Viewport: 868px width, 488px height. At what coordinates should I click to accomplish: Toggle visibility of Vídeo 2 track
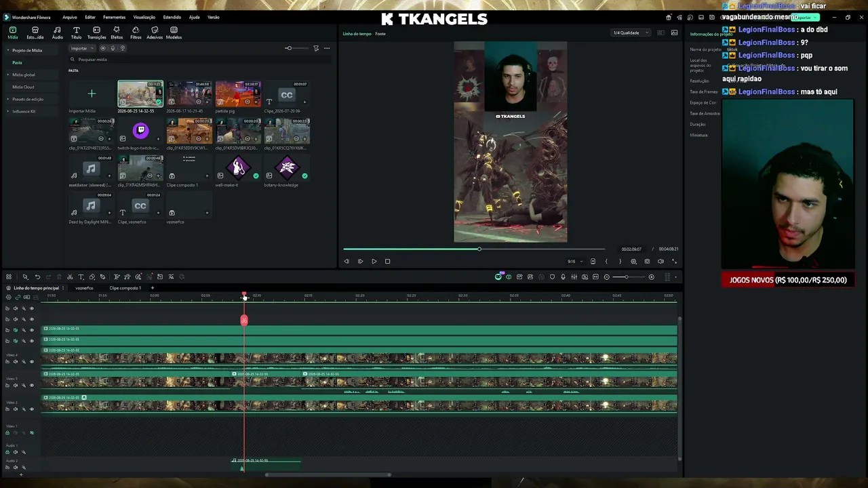31,409
